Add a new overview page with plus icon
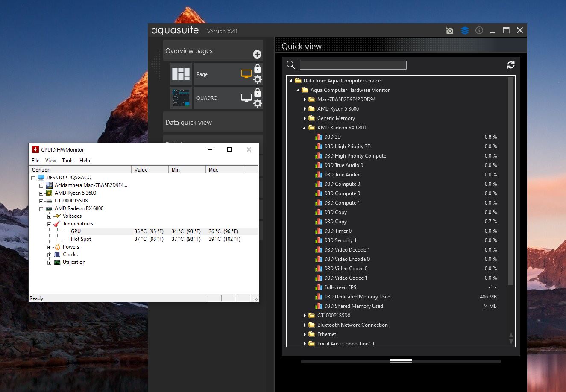This screenshot has height=392, width=566. coord(257,54)
